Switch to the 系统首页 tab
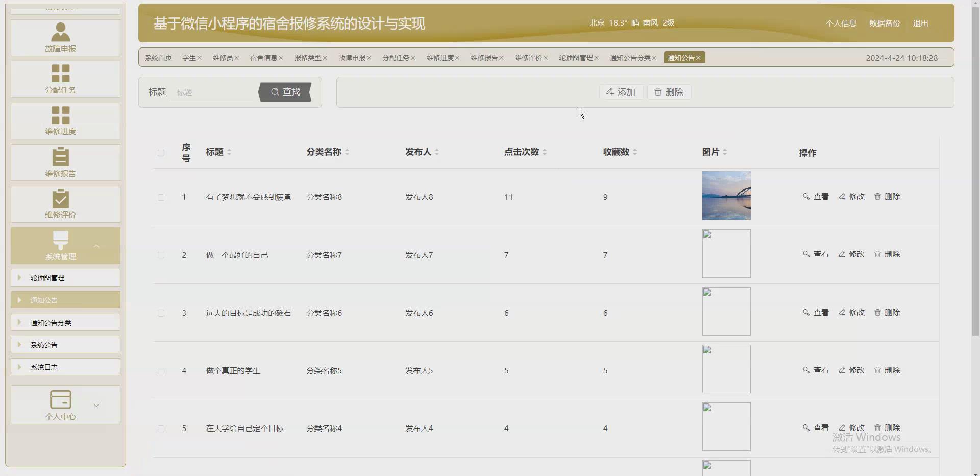Screen dimensions: 980x476 click(158, 57)
